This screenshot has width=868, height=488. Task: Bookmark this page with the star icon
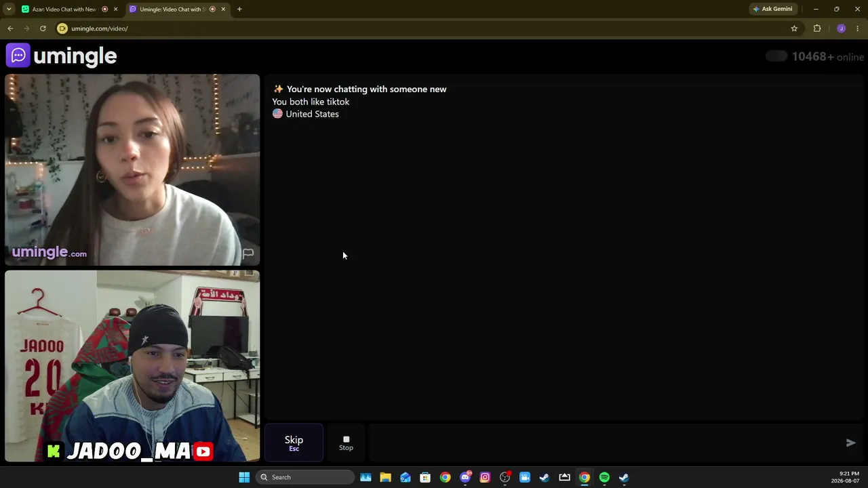(794, 28)
